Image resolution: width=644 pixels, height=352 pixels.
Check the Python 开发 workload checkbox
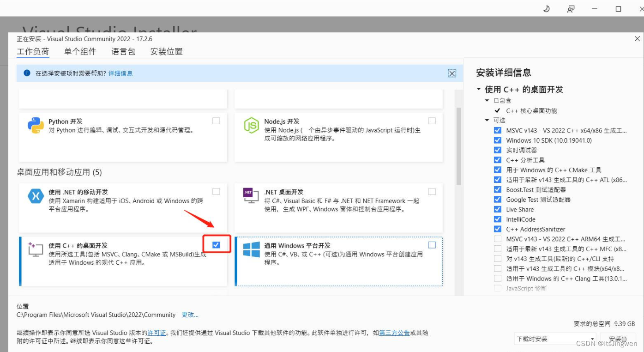pos(216,121)
